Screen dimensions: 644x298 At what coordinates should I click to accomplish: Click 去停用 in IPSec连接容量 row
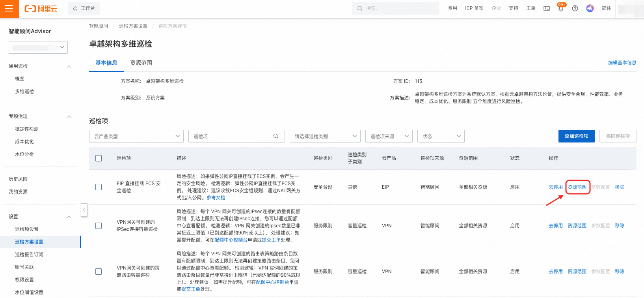(556, 226)
